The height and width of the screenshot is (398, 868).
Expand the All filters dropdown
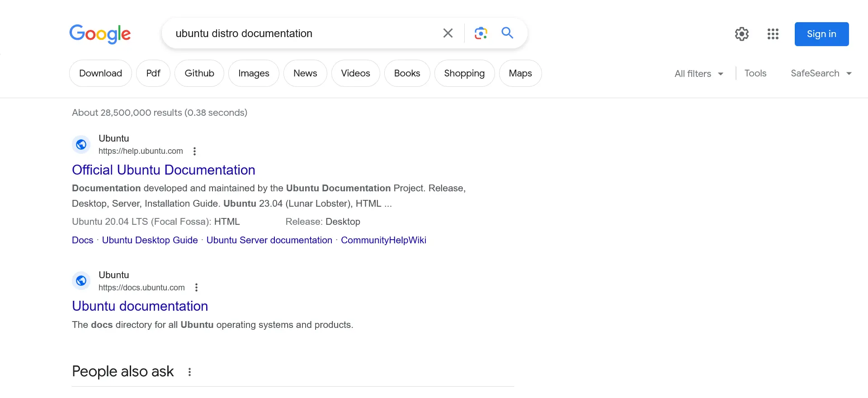point(699,74)
